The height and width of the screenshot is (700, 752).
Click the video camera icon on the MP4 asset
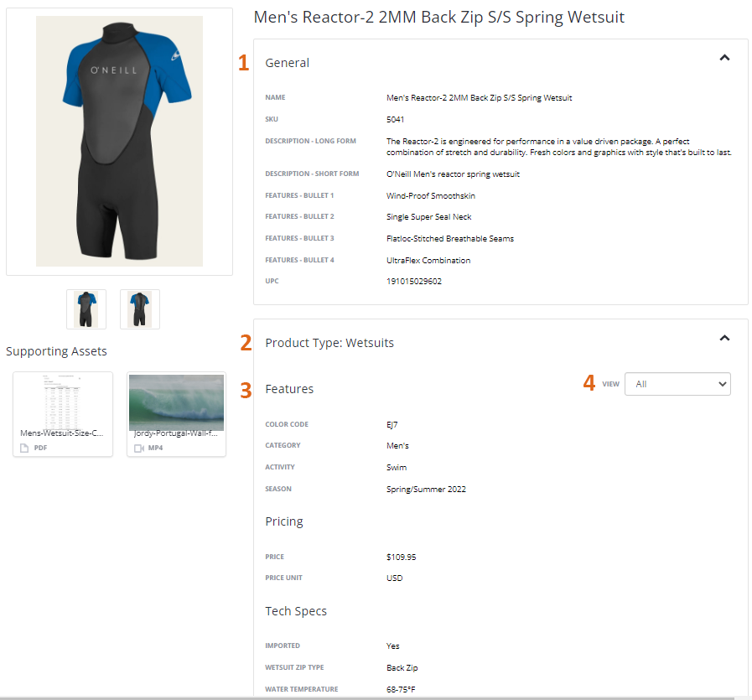click(x=139, y=448)
